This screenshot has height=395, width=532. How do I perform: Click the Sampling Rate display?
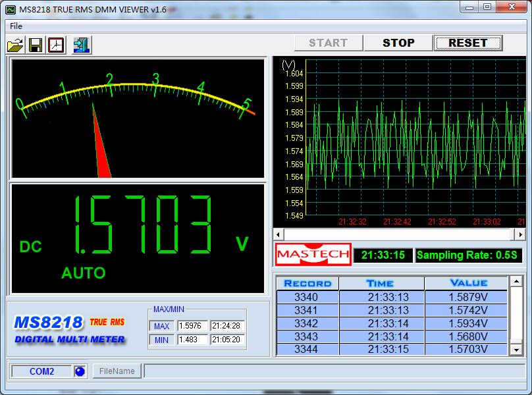[468, 255]
